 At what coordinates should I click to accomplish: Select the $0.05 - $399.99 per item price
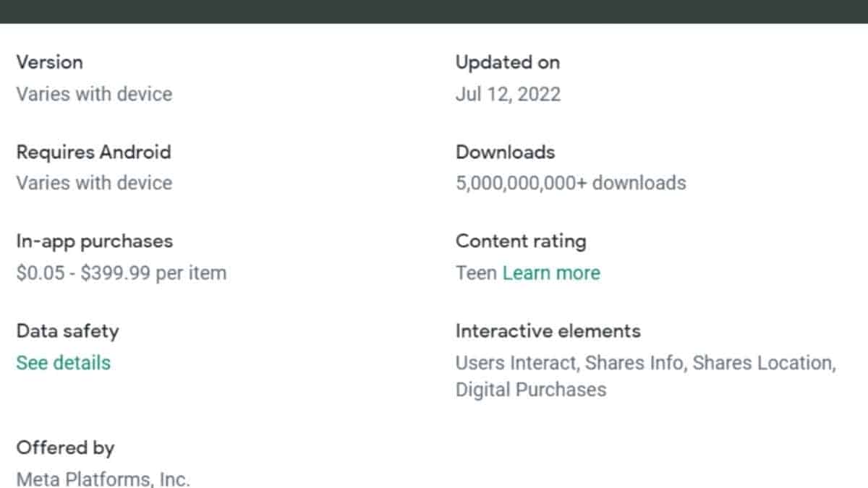pyautogui.click(x=121, y=273)
